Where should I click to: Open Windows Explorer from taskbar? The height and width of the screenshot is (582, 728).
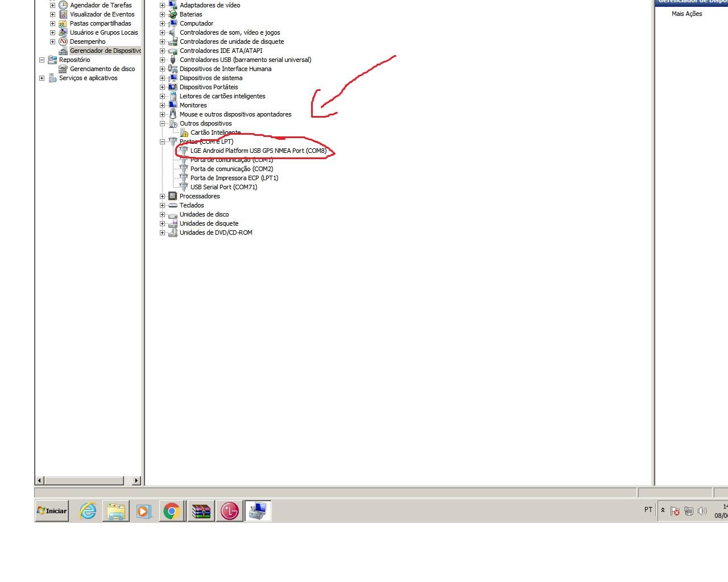[116, 511]
